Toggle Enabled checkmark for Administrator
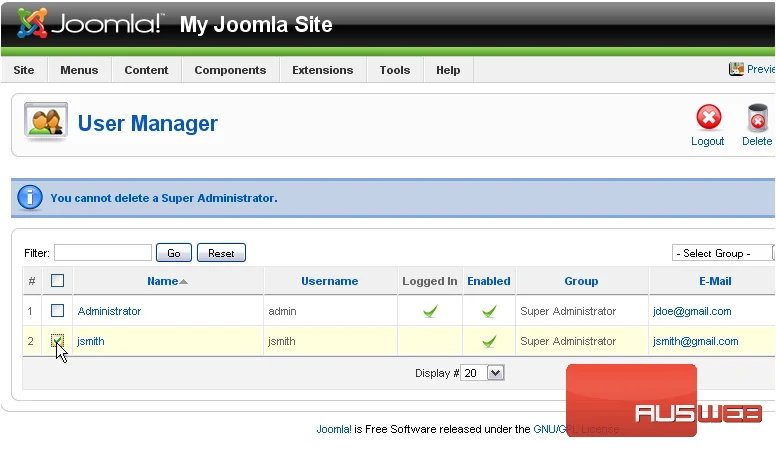The image size is (776, 450). tap(489, 311)
